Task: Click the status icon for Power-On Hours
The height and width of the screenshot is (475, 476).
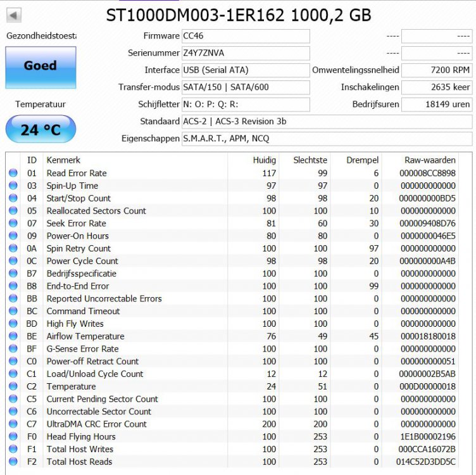Action: click(13, 236)
